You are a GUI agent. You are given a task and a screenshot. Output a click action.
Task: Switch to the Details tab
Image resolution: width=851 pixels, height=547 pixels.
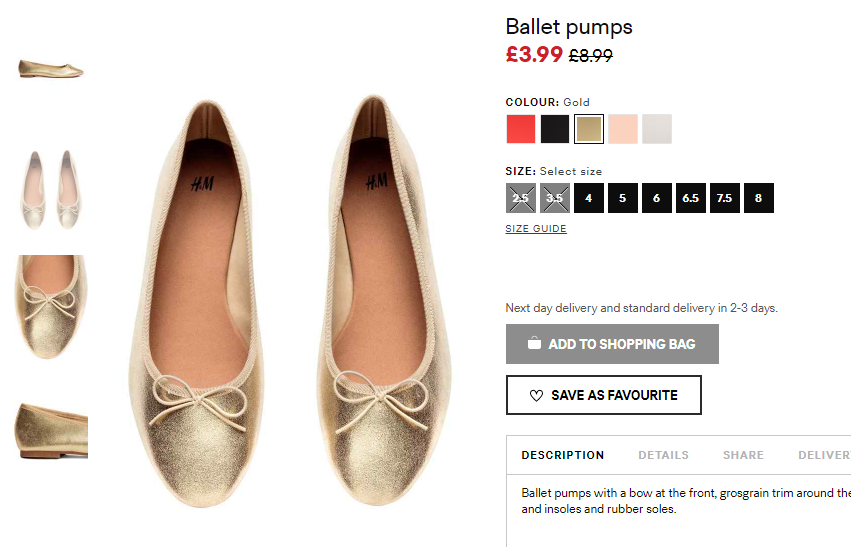(663, 455)
